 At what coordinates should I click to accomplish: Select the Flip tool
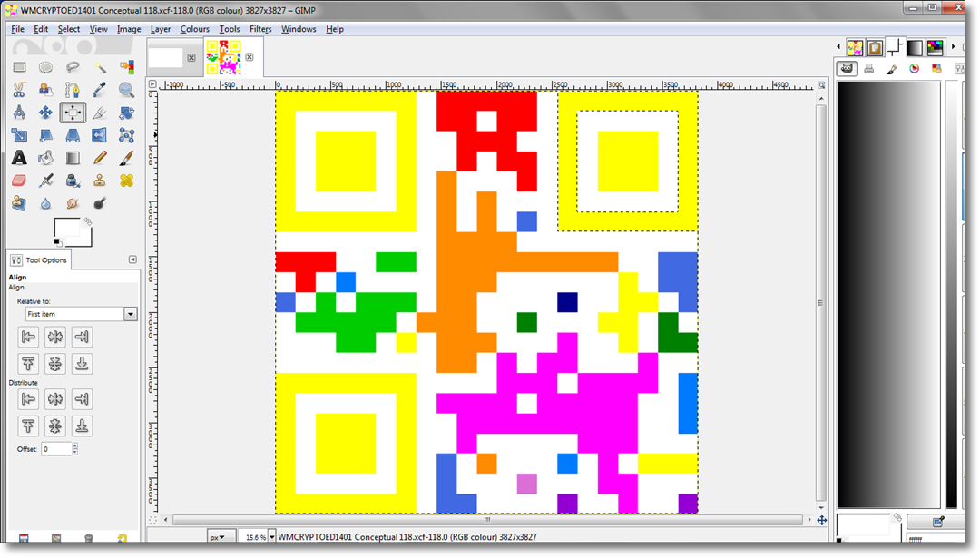100,135
